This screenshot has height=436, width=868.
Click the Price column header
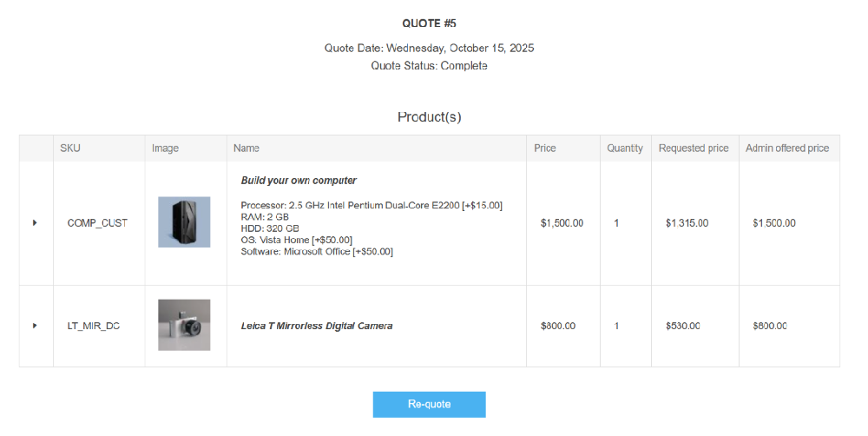545,149
